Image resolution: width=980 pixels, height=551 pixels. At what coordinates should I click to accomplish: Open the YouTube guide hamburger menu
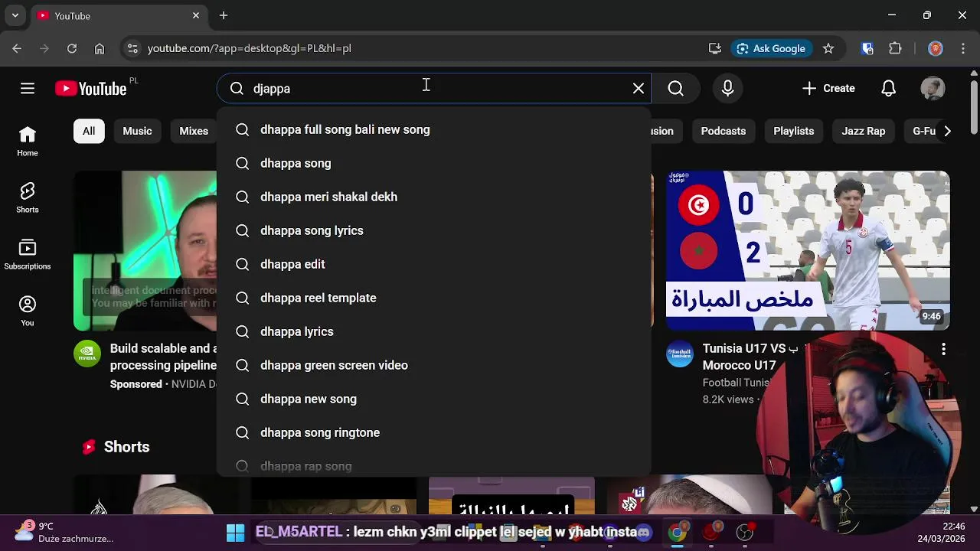(x=28, y=89)
